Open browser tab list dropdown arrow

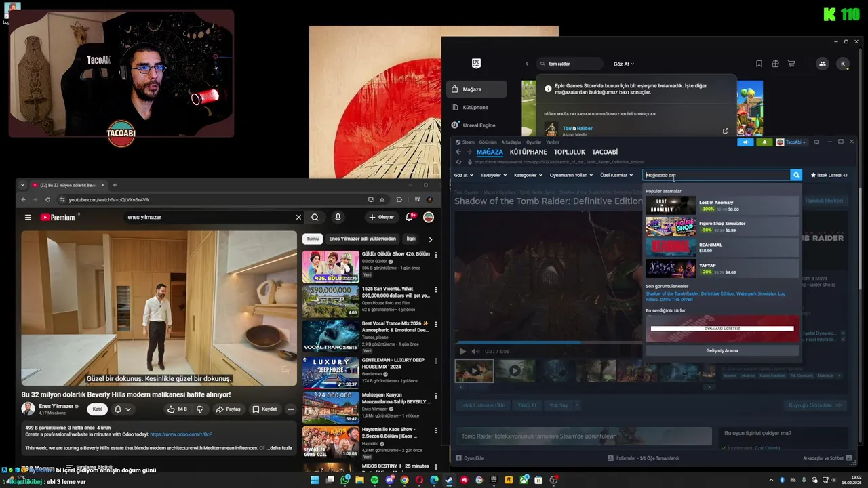[x=22, y=185]
